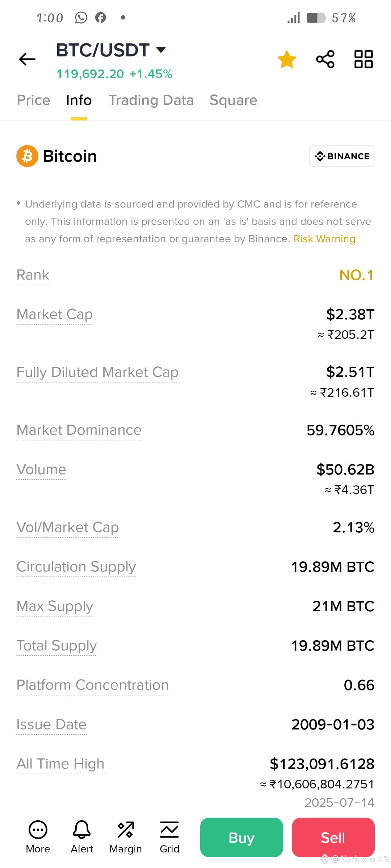Tap the Binance logo badge

[342, 156]
